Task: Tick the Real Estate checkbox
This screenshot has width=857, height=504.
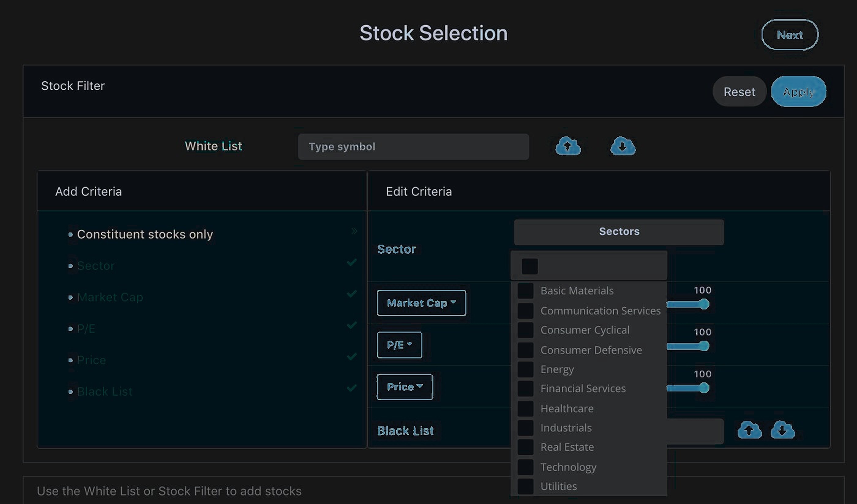Action: (526, 447)
